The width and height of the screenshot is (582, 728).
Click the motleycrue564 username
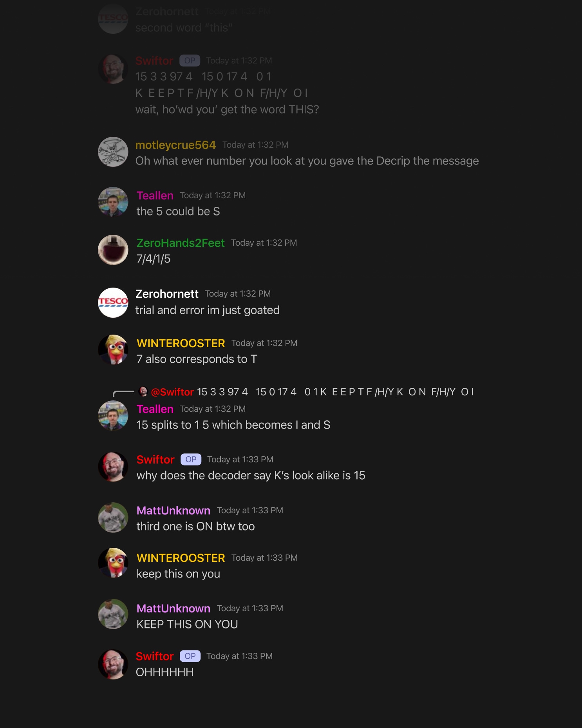175,145
